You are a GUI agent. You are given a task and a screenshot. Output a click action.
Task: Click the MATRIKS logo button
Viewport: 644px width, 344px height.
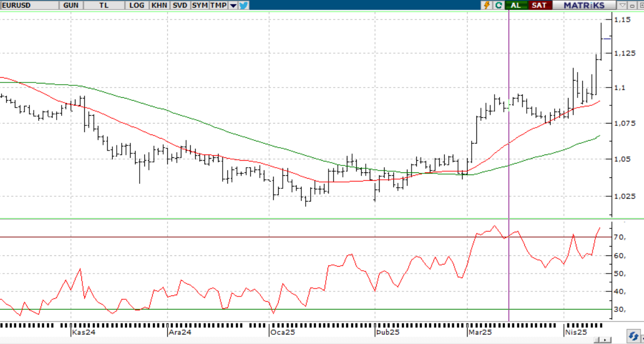coord(584,5)
